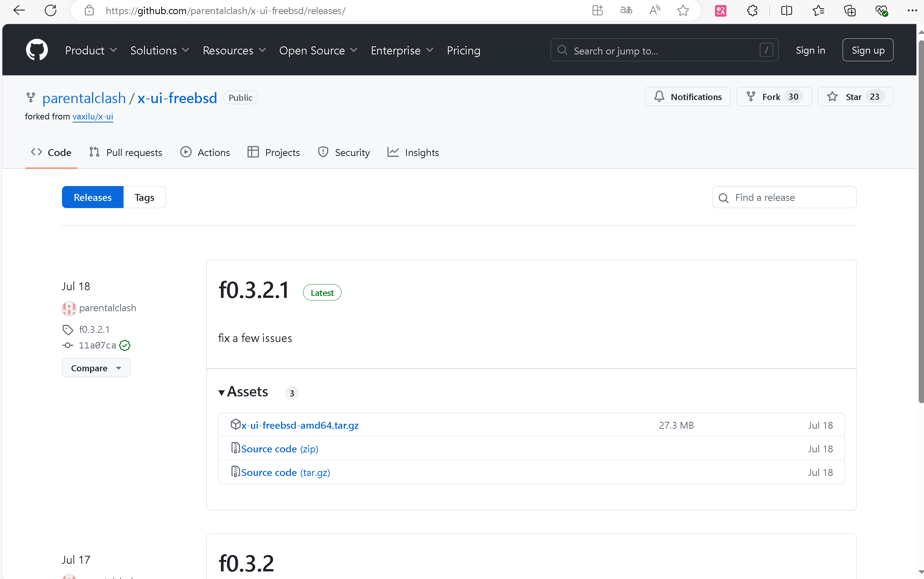Open the Code tab
Screen dimensions: 924x579
tap(51, 153)
